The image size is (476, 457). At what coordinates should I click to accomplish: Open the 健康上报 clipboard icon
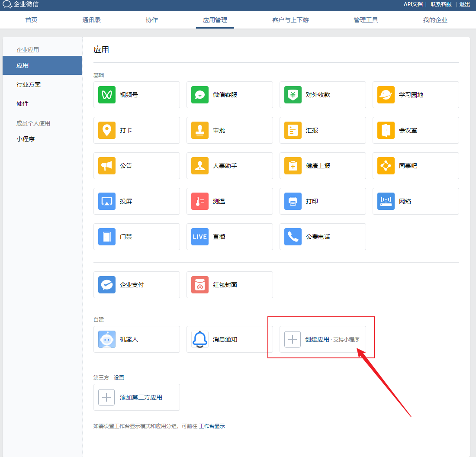293,166
